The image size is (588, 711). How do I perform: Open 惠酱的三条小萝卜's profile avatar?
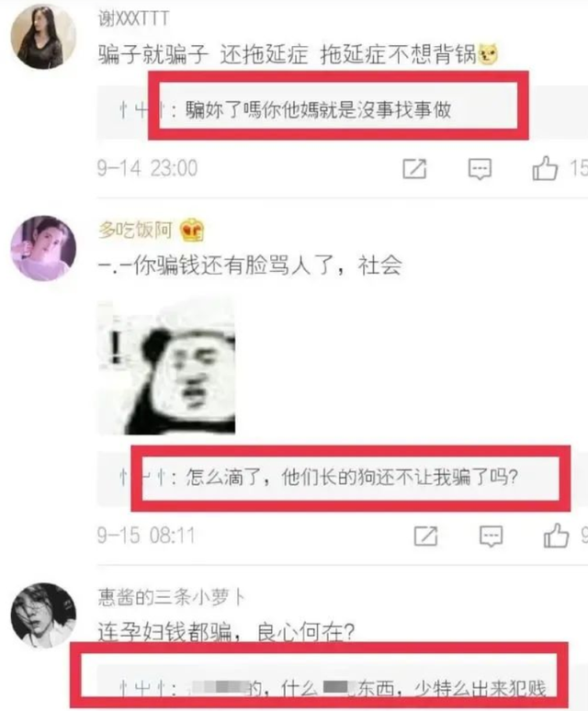[43, 615]
